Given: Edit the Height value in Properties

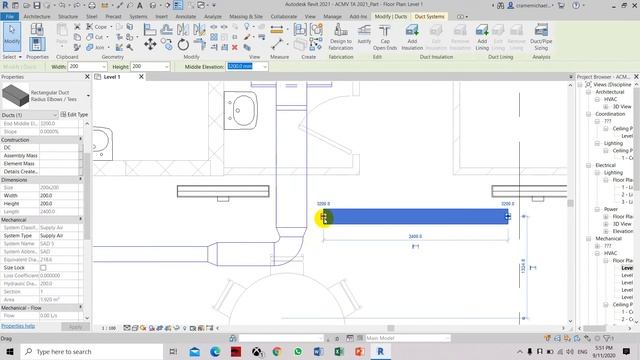Looking at the screenshot, I should pyautogui.click(x=59, y=204).
